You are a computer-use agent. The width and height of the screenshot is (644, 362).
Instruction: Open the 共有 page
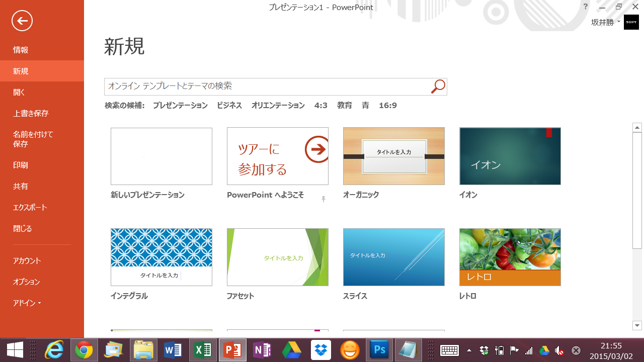coord(42,186)
